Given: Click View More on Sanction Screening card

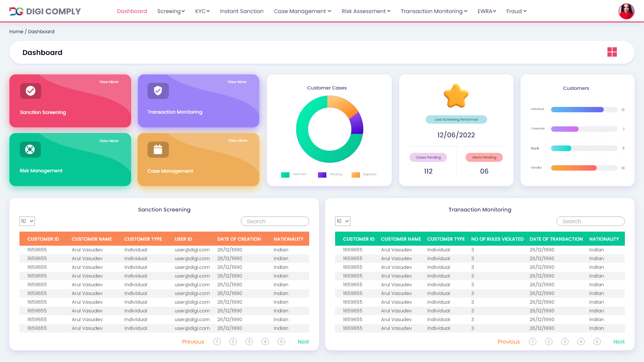Looking at the screenshot, I should coord(109,82).
